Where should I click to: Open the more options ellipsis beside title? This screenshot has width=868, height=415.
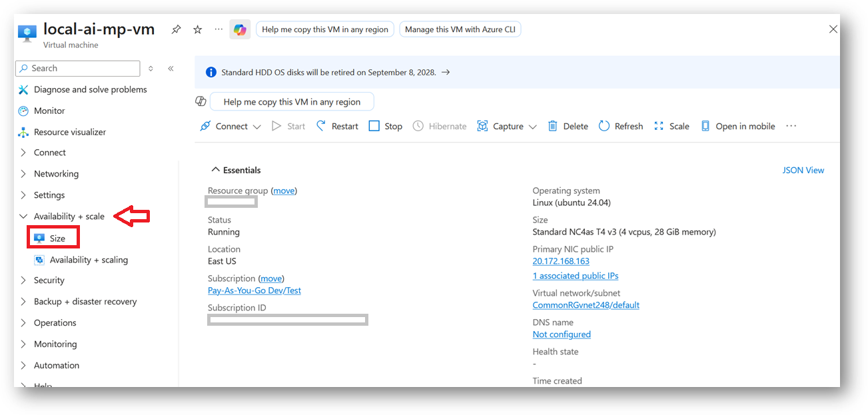tap(218, 29)
